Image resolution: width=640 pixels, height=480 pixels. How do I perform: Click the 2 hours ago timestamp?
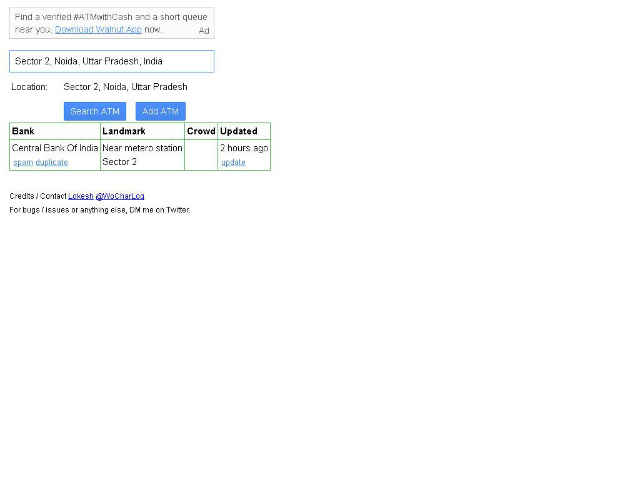[x=244, y=148]
